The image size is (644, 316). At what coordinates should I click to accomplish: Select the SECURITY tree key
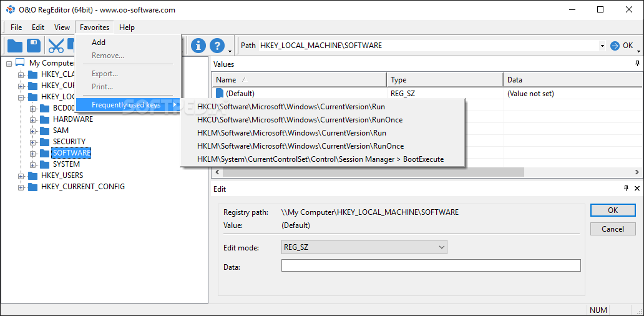(69, 141)
